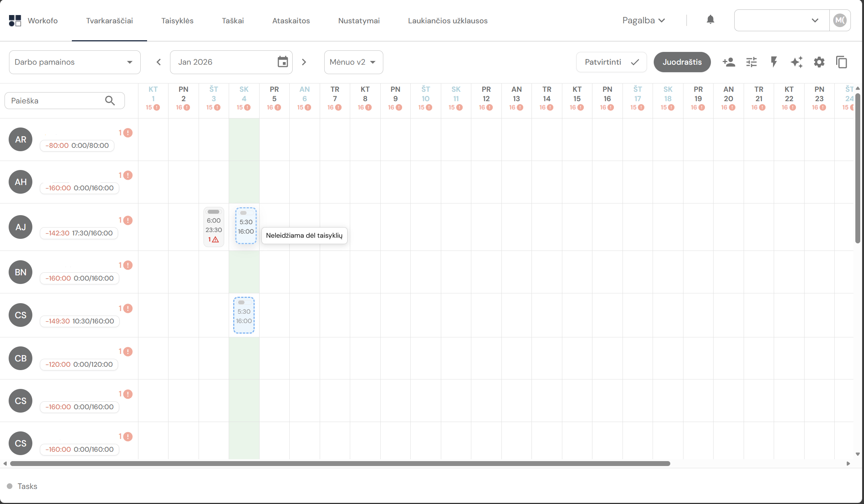Open the schedule settings gear icon
Screen dimensions: 864x504
[819, 62]
